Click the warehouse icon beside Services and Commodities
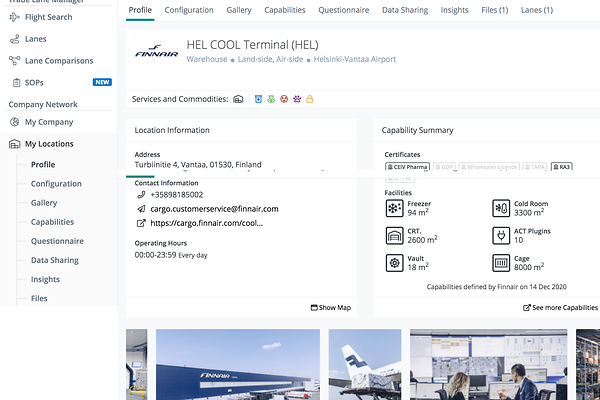 238,99
